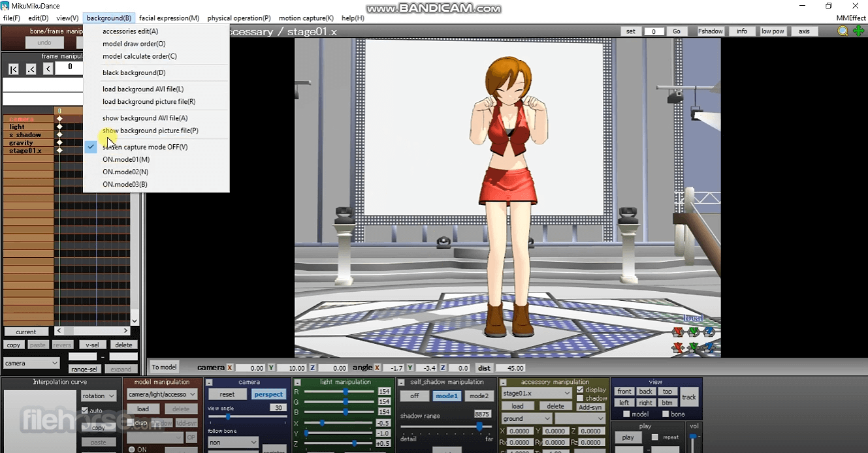Click Go button next to frame field
Screen dimensions: 868x453
coord(677,31)
